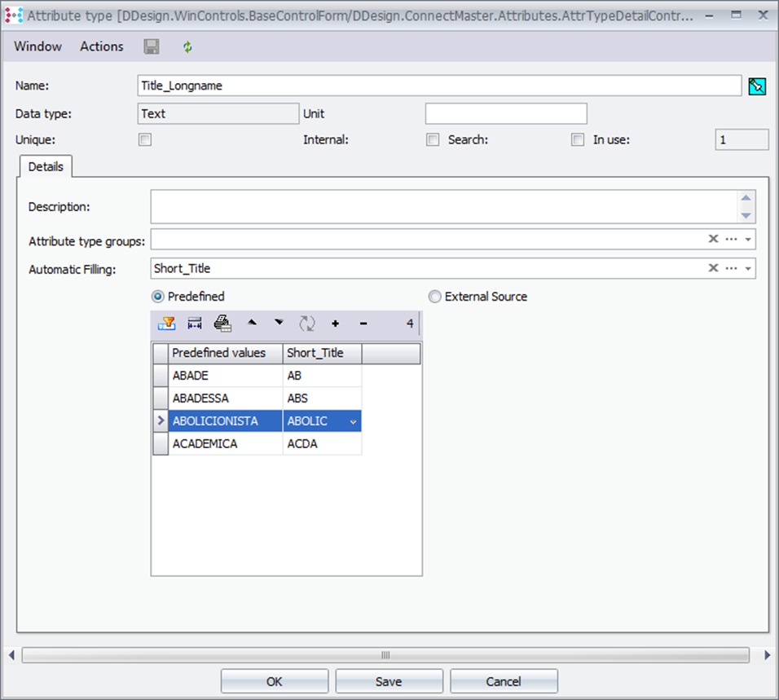Click the Save button
Image resolution: width=779 pixels, height=700 pixels.
(389, 681)
